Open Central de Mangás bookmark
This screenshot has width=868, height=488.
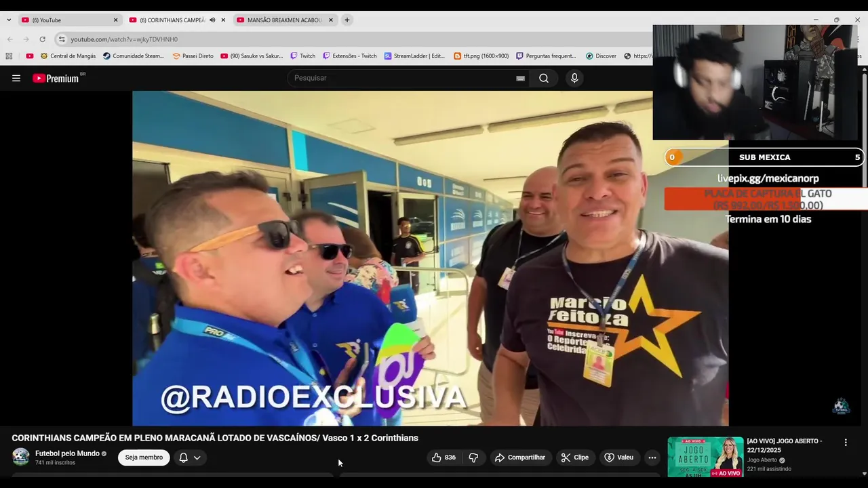coord(68,56)
